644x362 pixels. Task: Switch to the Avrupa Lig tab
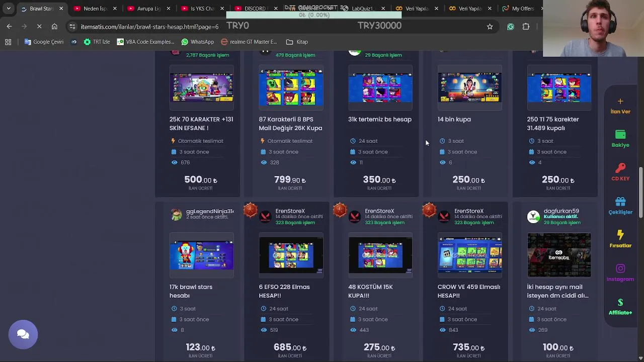point(149,9)
